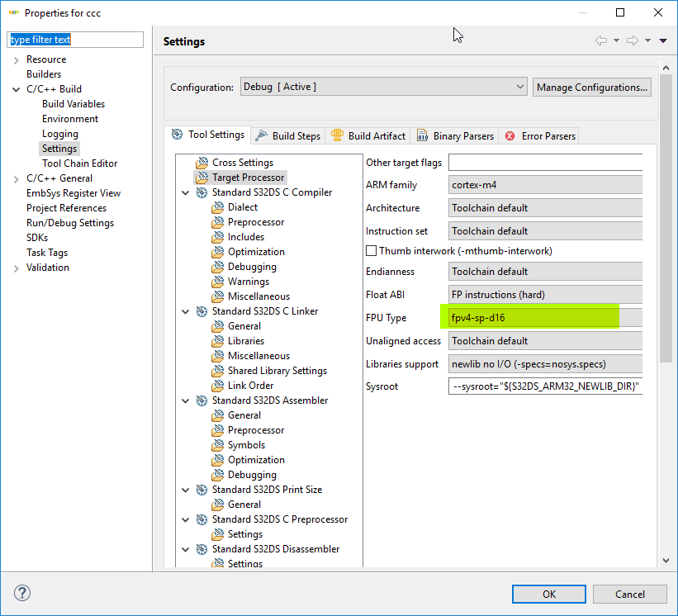Click the Other target flags field
The width and height of the screenshot is (678, 616).
coord(545,163)
